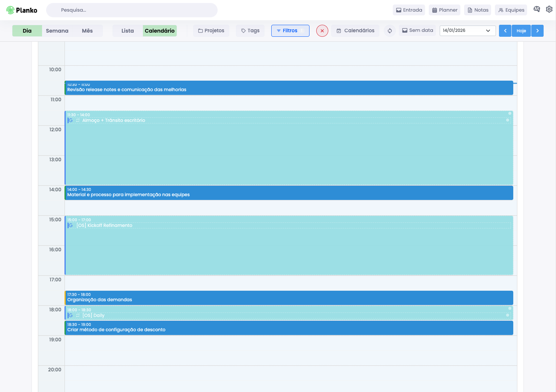Click the inbox icon beside Entrada
Viewport: 556px width, 392px height.
point(399,10)
